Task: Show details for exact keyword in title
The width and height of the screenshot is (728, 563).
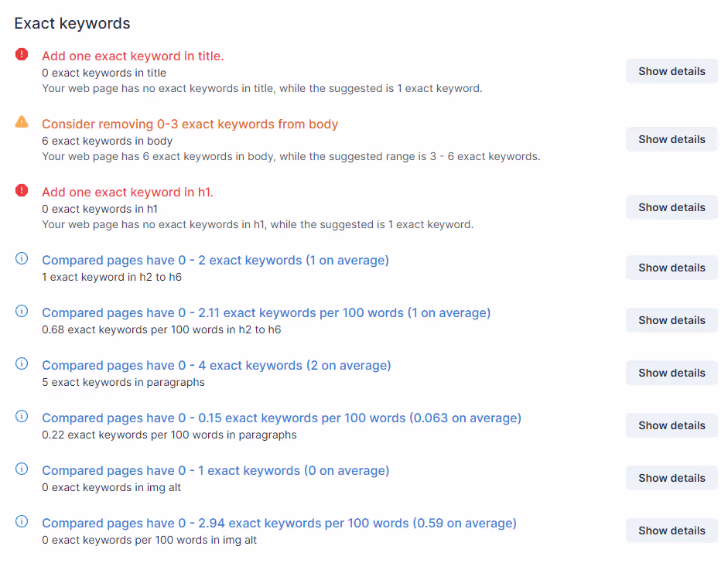Action: pyautogui.click(x=672, y=71)
